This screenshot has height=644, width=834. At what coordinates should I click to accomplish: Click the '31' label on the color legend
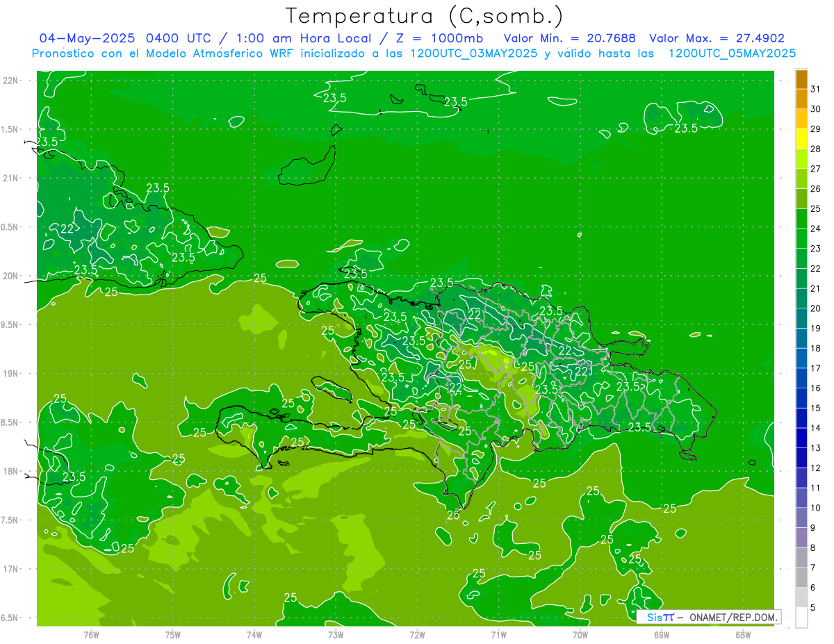tap(816, 89)
